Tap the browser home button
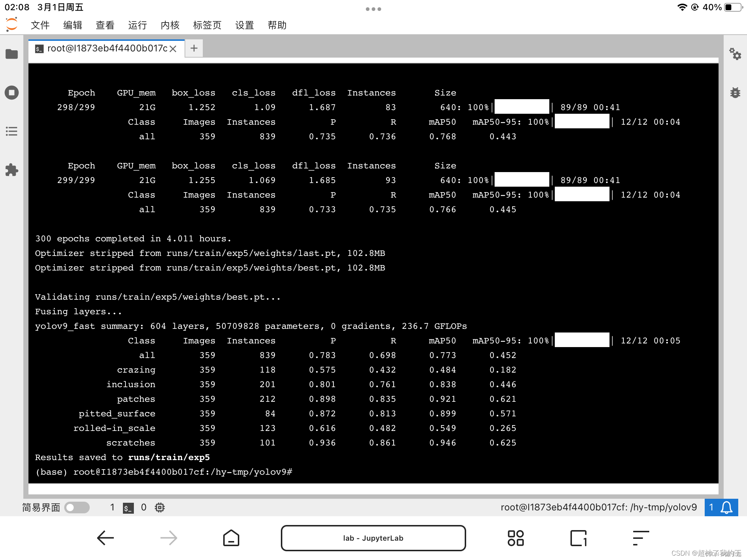Viewport: 747px width, 560px height. coord(231,538)
